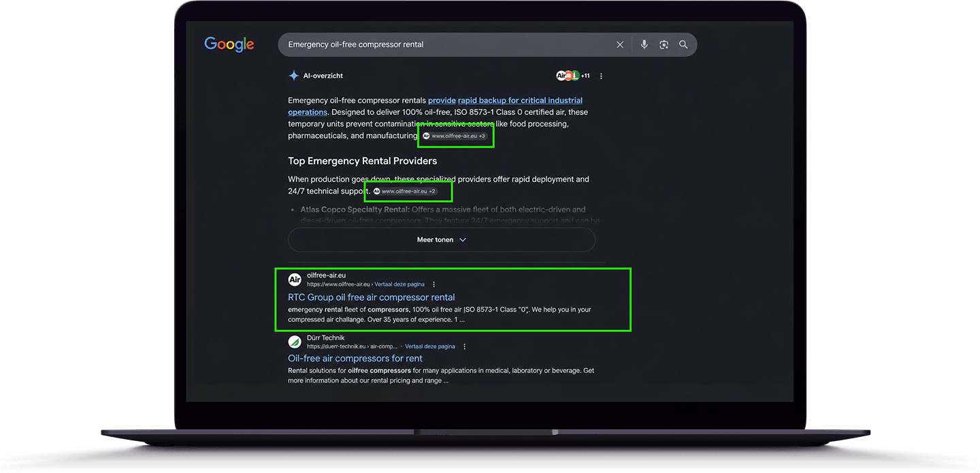Click 'Vertaal deze pagina' for the Dürr Technik result
This screenshot has width=980, height=473.
coord(430,346)
